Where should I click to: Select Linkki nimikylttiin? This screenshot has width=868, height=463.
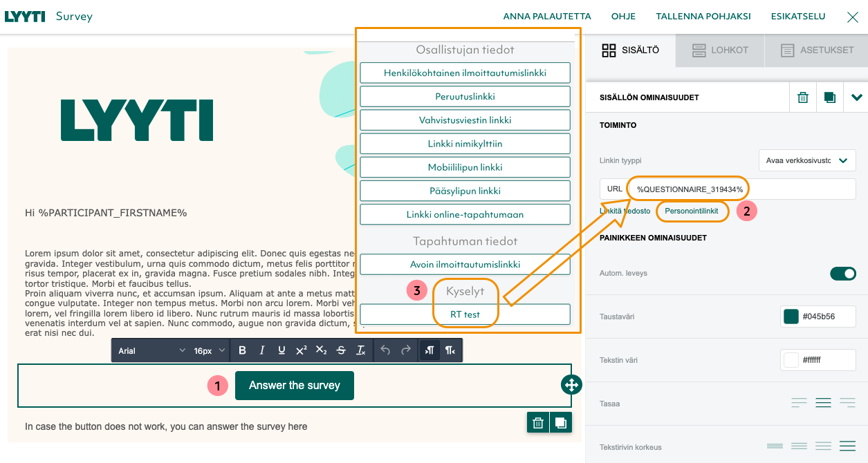click(465, 143)
